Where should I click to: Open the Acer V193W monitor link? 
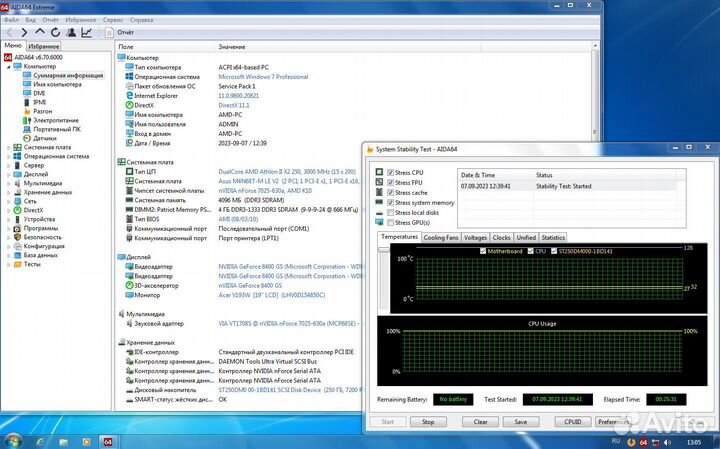271,295
